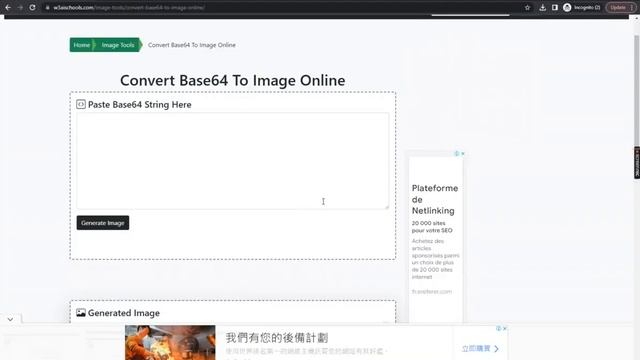This screenshot has height=360, width=640.
Task: Click the browser forward arrow
Action: [x=20, y=7]
